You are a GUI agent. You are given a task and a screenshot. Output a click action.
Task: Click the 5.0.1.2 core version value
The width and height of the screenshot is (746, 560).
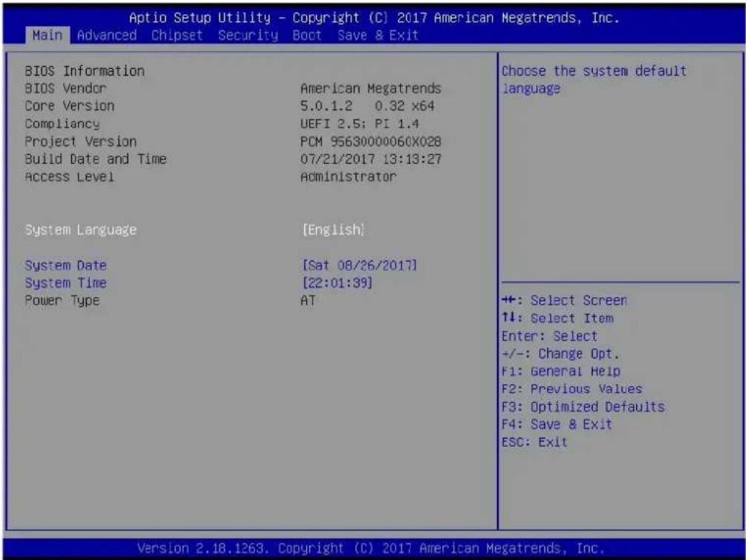pyautogui.click(x=367, y=106)
